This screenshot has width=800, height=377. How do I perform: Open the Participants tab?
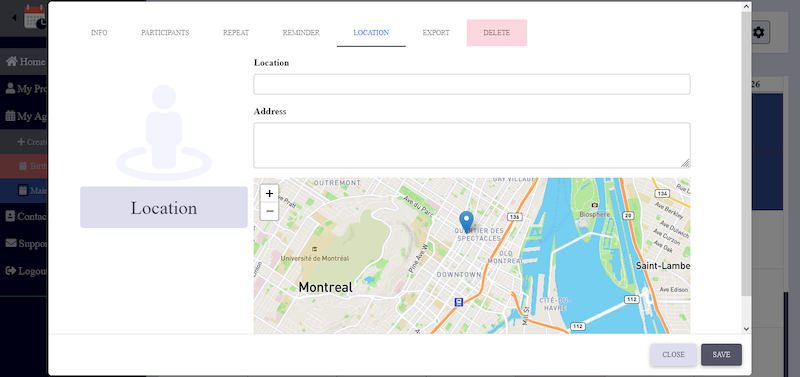click(165, 33)
